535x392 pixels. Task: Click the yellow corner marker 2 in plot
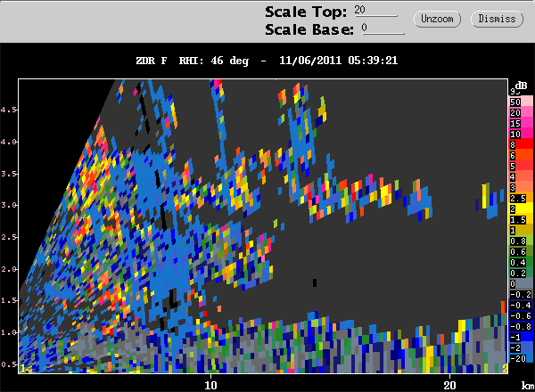click(x=505, y=368)
